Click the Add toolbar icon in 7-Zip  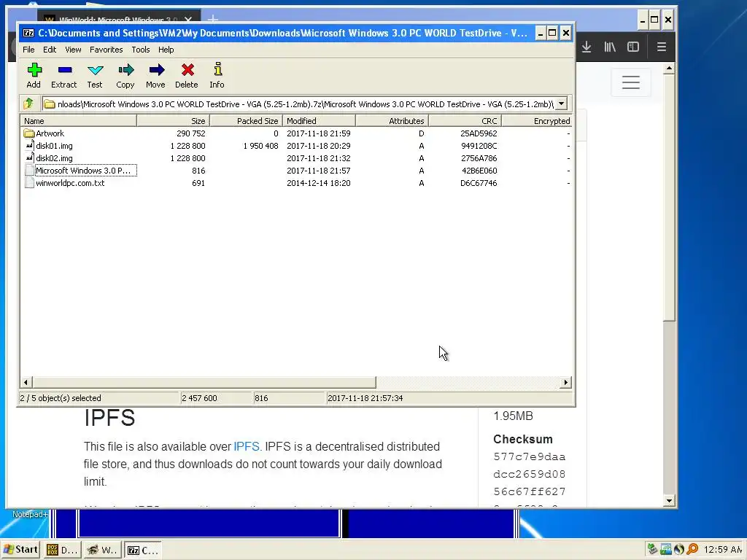click(x=34, y=75)
